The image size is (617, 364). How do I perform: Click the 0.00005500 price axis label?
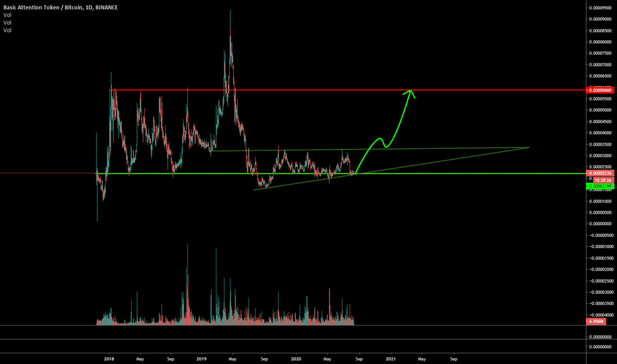tap(600, 99)
